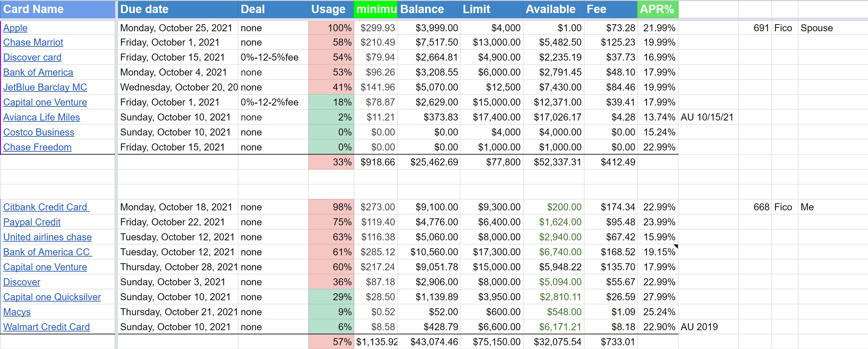Select the total limit $75,150.00 cell

[492, 342]
